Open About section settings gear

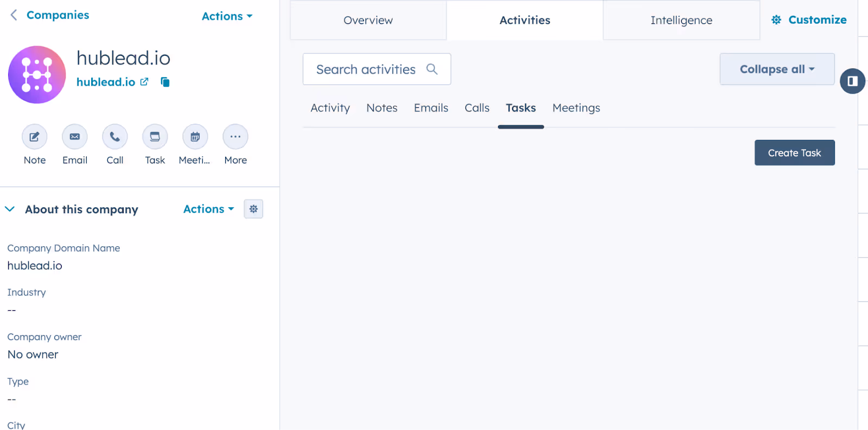pyautogui.click(x=253, y=209)
